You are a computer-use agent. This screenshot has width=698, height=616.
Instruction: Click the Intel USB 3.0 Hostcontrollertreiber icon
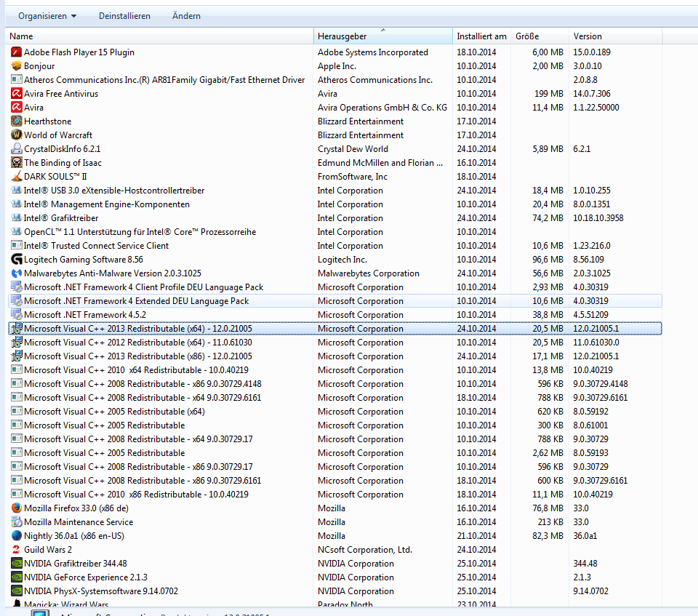pos(17,191)
